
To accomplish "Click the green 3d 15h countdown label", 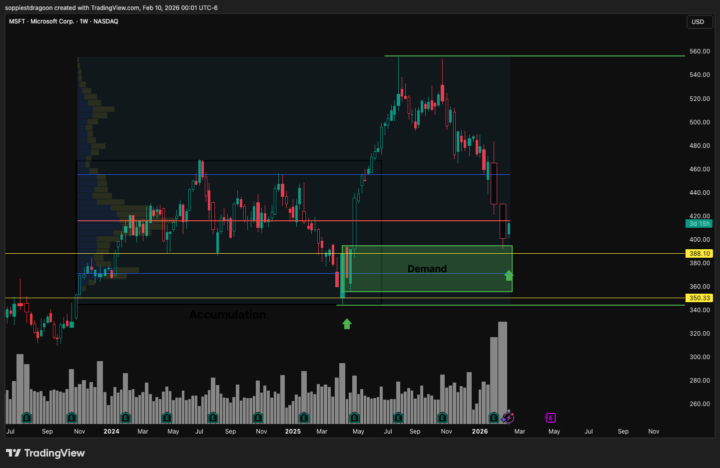I will pos(699,224).
